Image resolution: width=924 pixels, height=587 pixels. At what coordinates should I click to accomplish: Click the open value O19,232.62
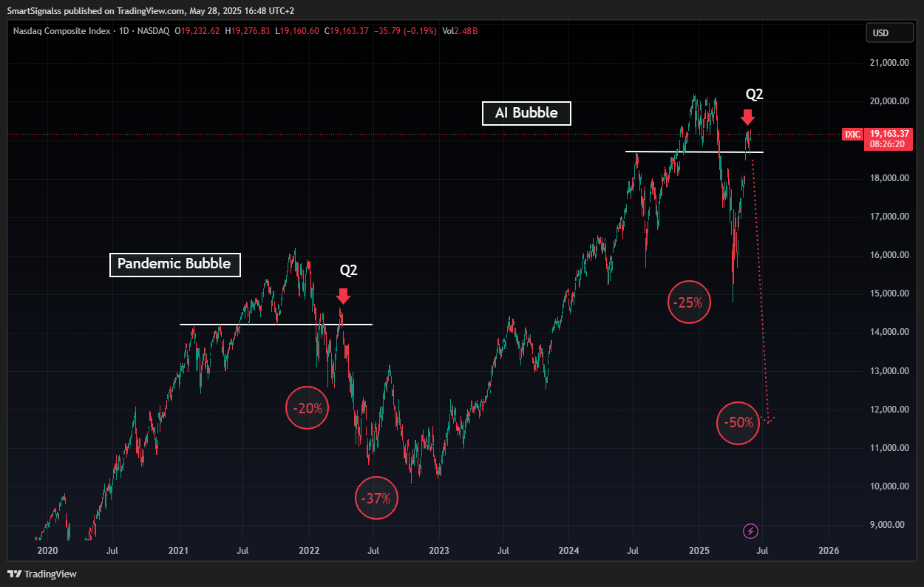point(197,31)
